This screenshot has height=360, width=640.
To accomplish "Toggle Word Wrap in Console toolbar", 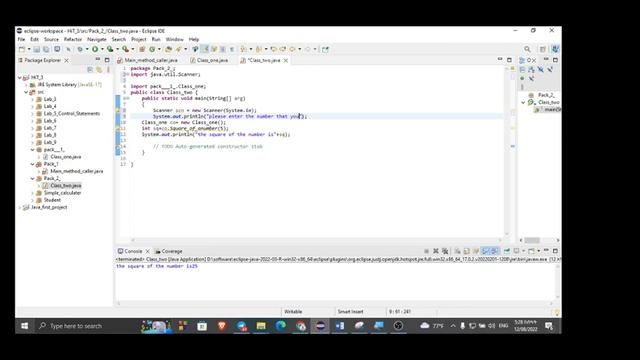I will tap(476, 251).
